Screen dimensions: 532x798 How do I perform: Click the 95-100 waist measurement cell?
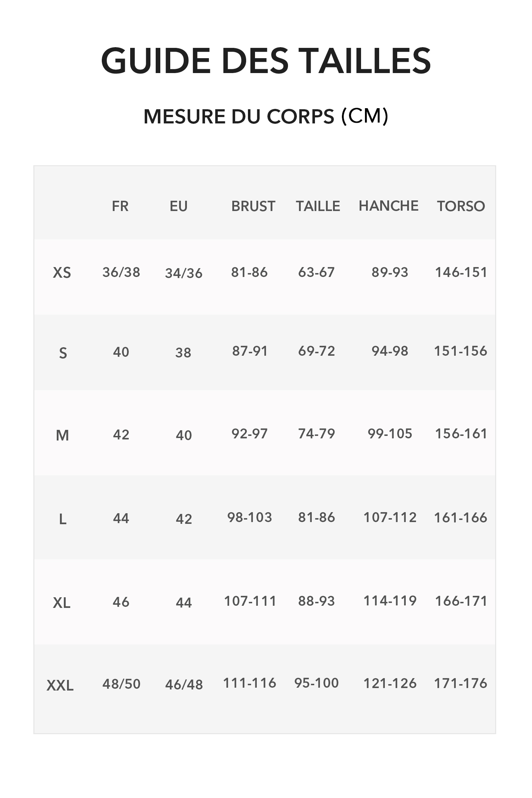tap(316, 683)
